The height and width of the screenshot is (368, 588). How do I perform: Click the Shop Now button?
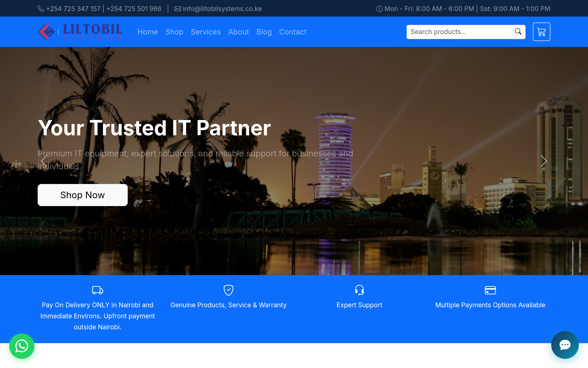83,195
